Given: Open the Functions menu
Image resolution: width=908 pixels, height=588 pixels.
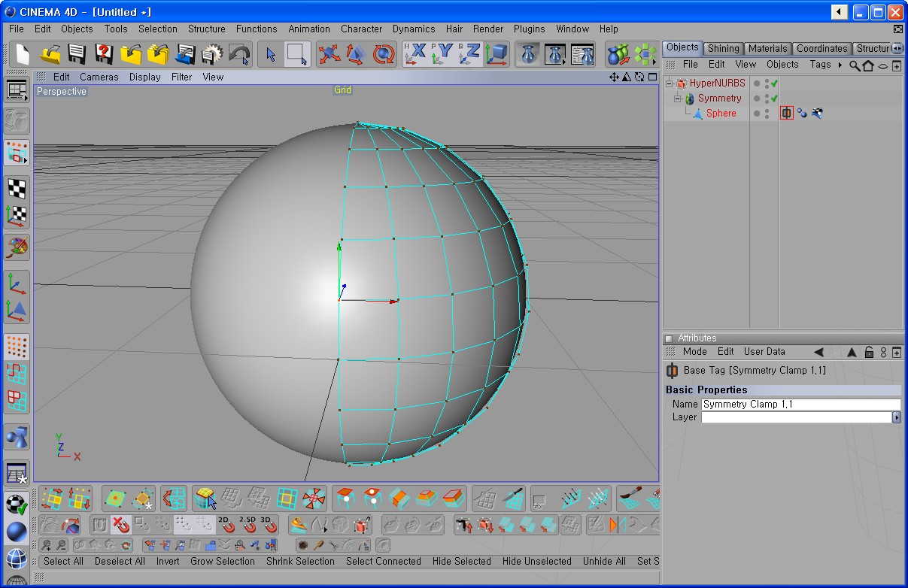Looking at the screenshot, I should pos(257,29).
